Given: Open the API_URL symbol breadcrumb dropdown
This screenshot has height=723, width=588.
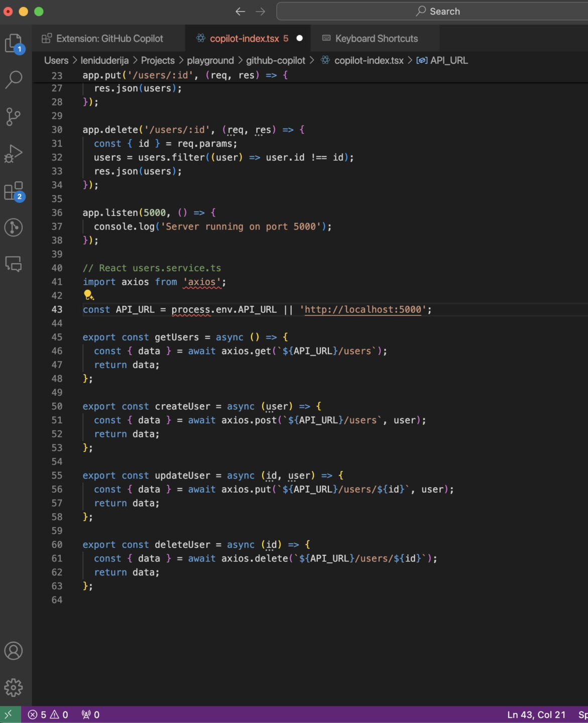Looking at the screenshot, I should click(x=447, y=60).
